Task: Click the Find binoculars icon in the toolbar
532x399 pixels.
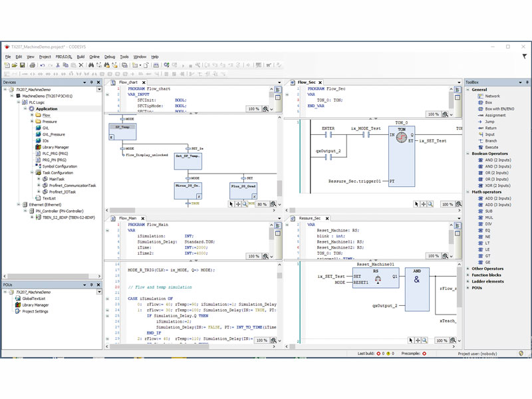Action: coord(91,65)
